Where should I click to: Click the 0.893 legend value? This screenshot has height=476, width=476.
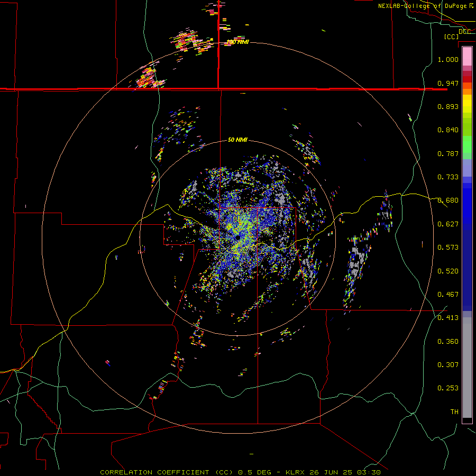tap(448, 106)
